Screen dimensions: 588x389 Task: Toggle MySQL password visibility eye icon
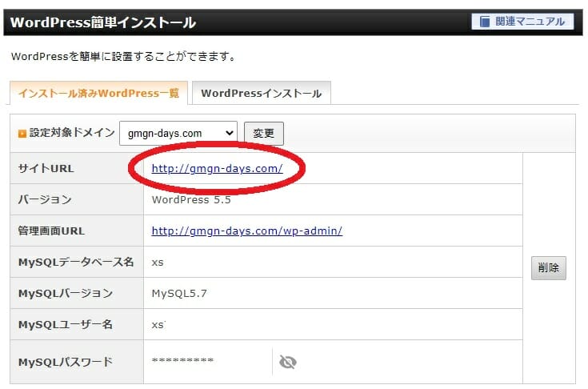288,362
